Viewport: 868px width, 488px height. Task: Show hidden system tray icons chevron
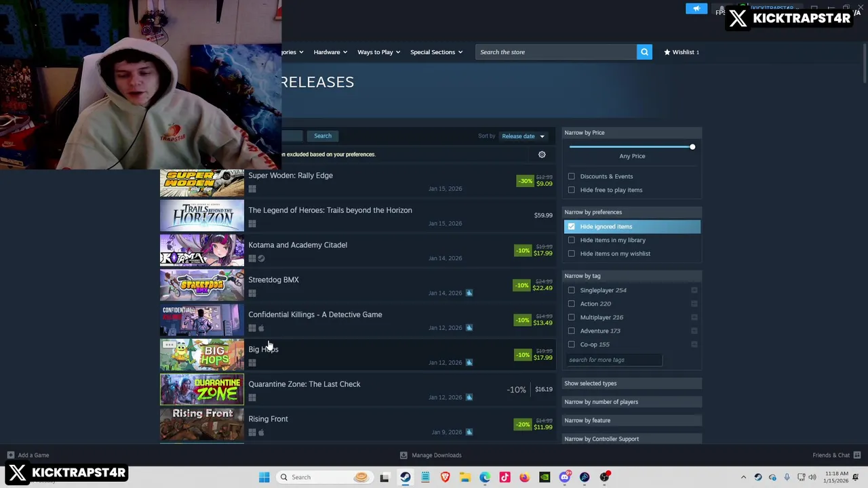click(743, 477)
